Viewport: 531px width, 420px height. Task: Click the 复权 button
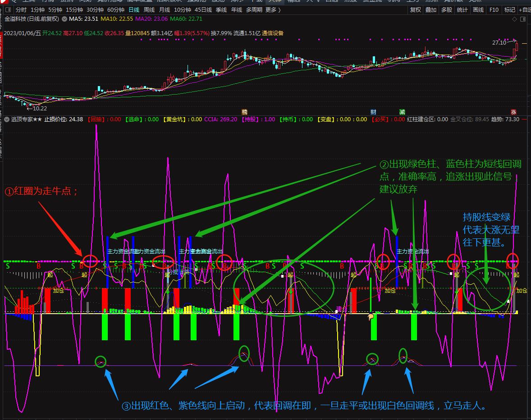click(416, 10)
